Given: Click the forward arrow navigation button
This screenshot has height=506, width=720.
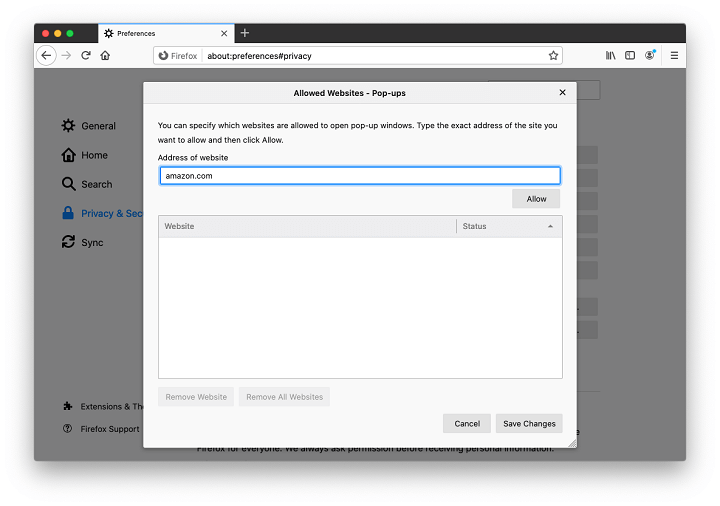Looking at the screenshot, I should tap(67, 56).
